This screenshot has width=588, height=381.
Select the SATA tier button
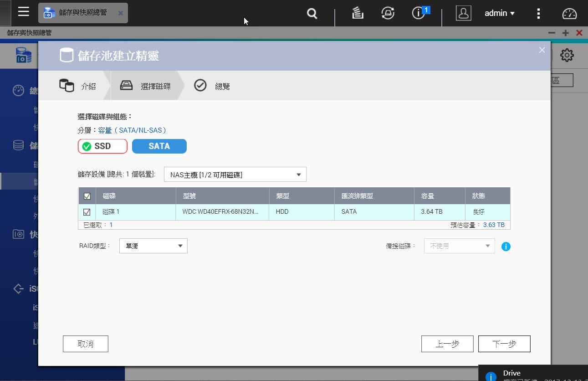(159, 146)
